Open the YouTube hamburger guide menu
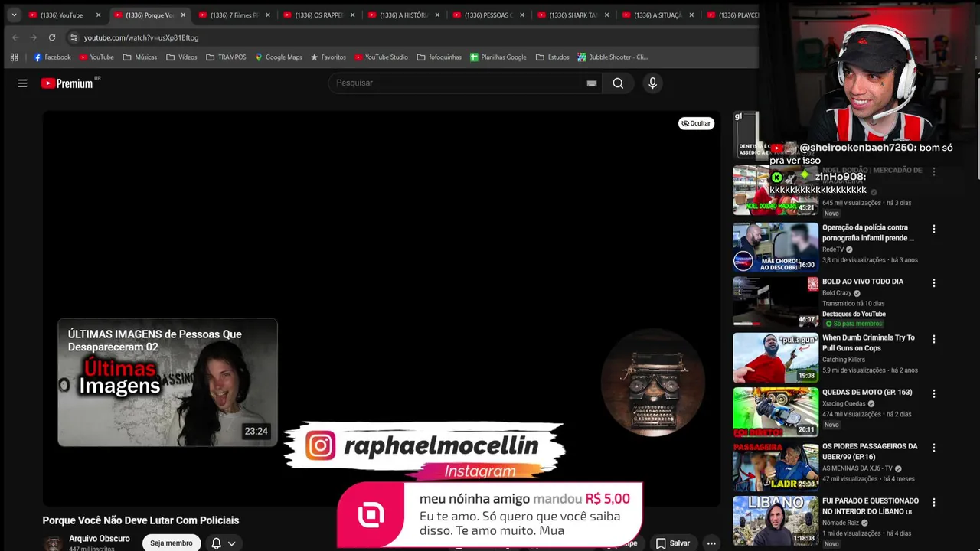 (x=22, y=83)
